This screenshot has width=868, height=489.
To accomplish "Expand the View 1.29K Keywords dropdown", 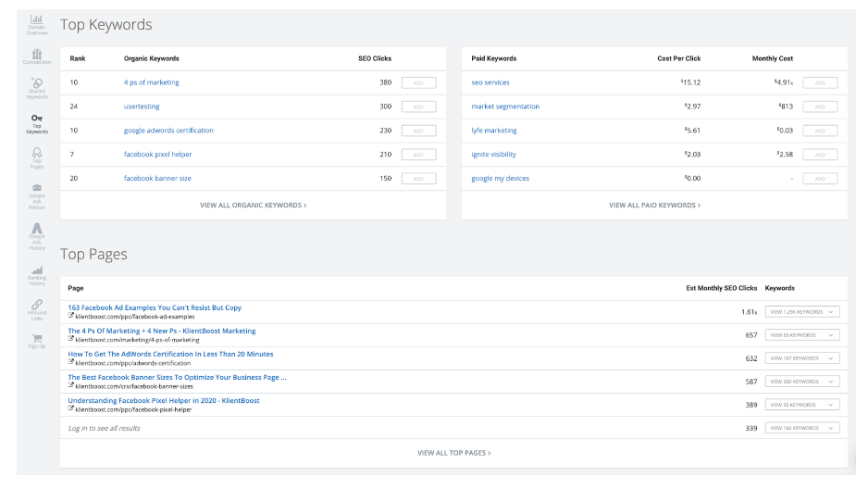I will (802, 312).
